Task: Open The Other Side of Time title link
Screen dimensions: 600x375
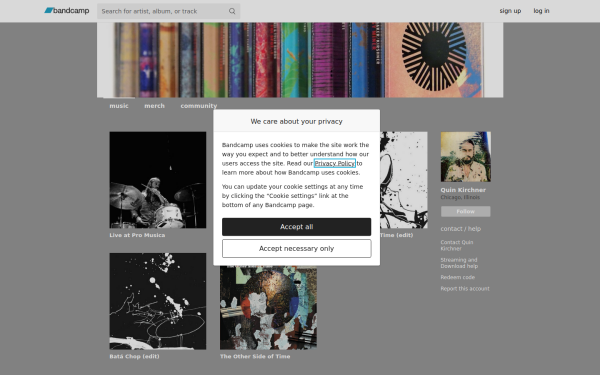Action: click(x=255, y=357)
